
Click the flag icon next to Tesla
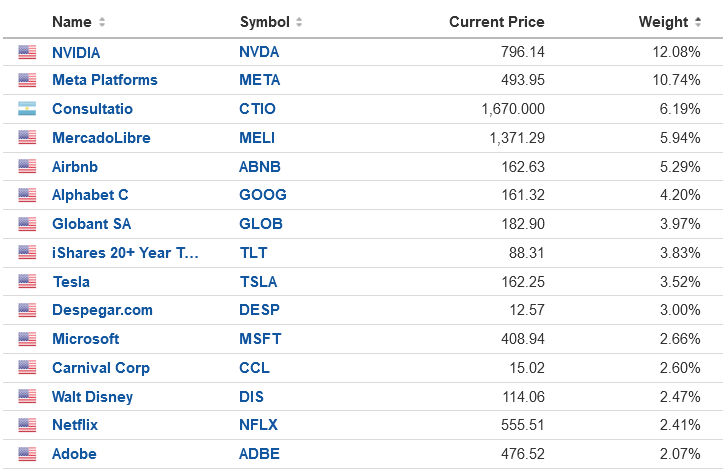coord(26,282)
